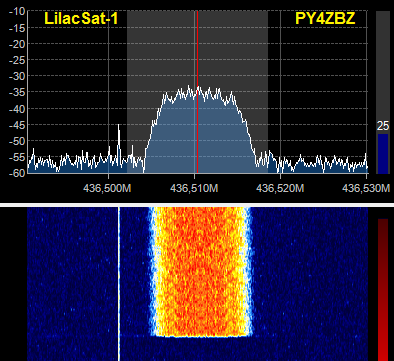This screenshot has width=394, height=361.
Task: Click the white vertical carrier line in waterfall
Action: tap(119, 284)
